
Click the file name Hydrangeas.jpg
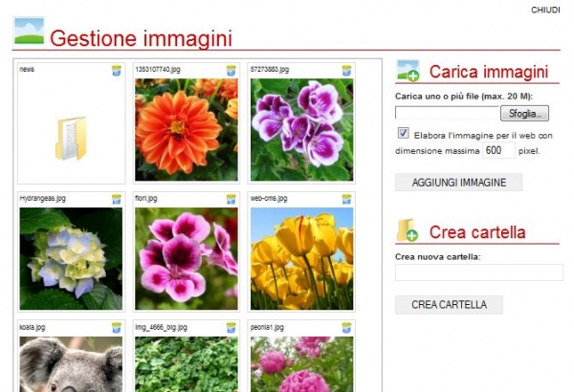click(43, 198)
